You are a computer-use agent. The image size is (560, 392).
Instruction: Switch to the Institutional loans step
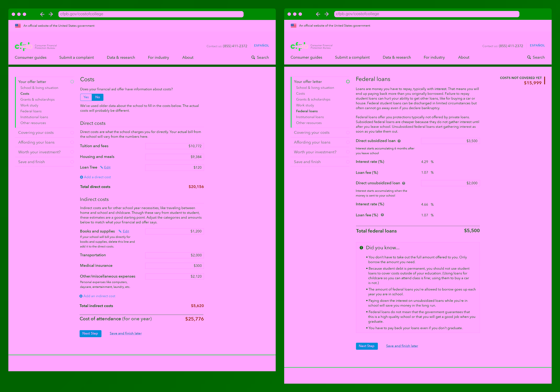34,117
